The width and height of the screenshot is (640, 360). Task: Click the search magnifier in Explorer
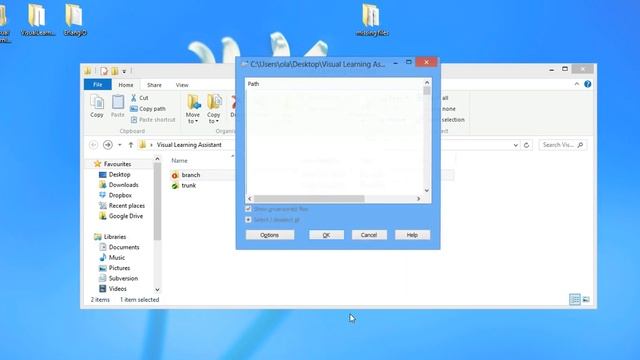tap(580, 145)
